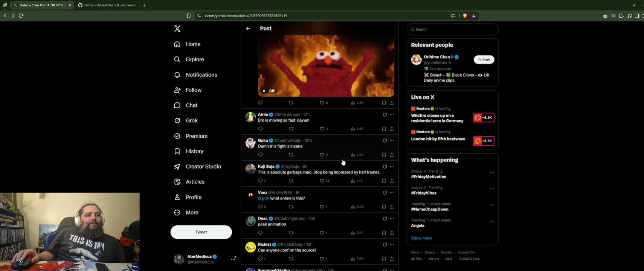Bookmark Goku's reply

pyautogui.click(x=384, y=155)
